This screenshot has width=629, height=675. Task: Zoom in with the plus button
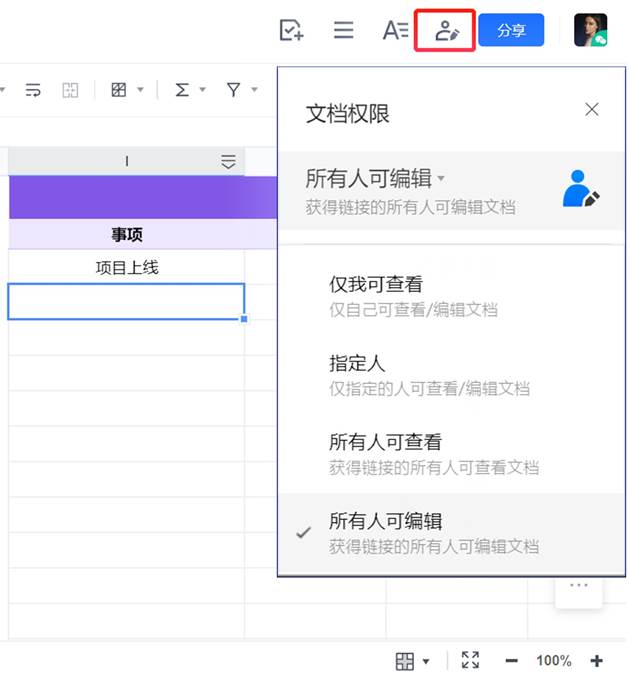(597, 660)
